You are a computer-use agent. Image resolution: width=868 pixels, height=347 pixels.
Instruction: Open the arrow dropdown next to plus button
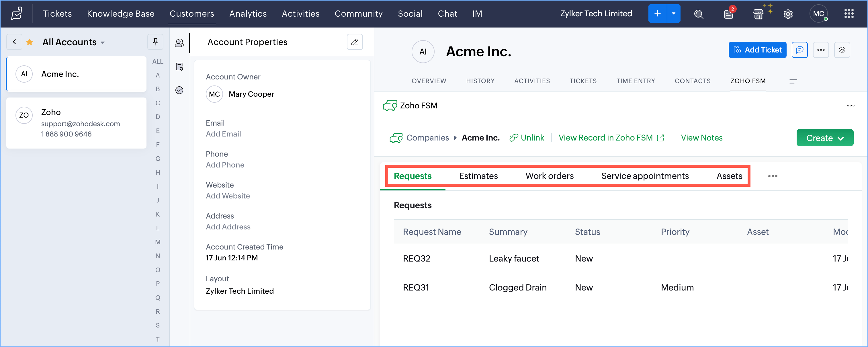pos(673,14)
